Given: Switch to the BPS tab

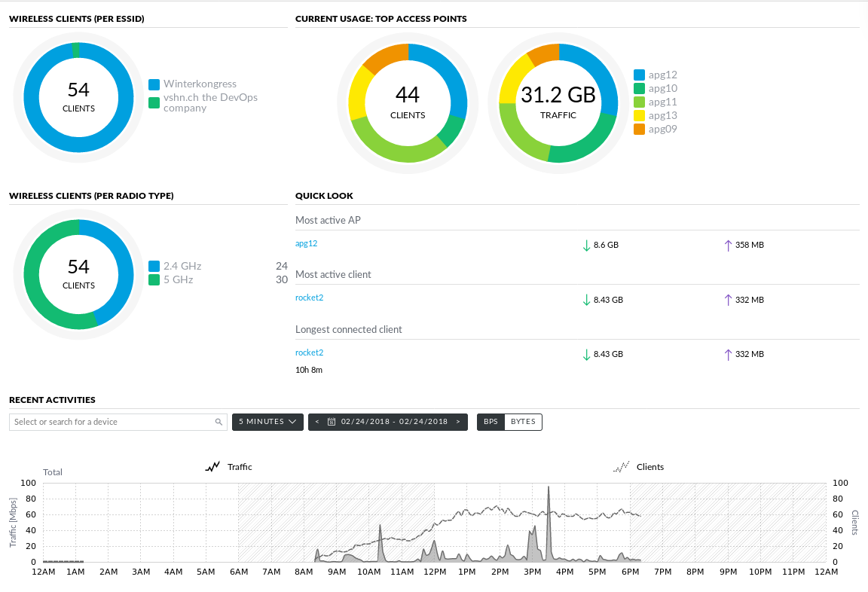Looking at the screenshot, I should [x=491, y=422].
